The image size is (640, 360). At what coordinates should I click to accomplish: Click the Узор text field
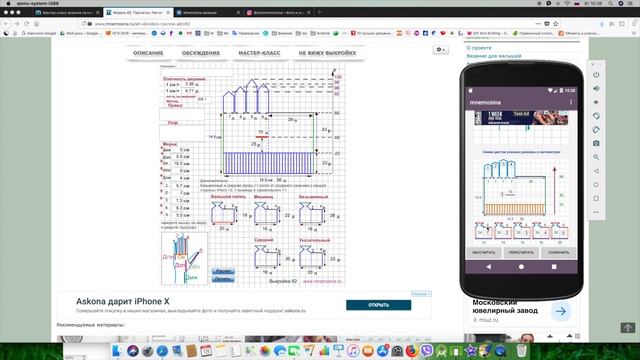click(182, 133)
